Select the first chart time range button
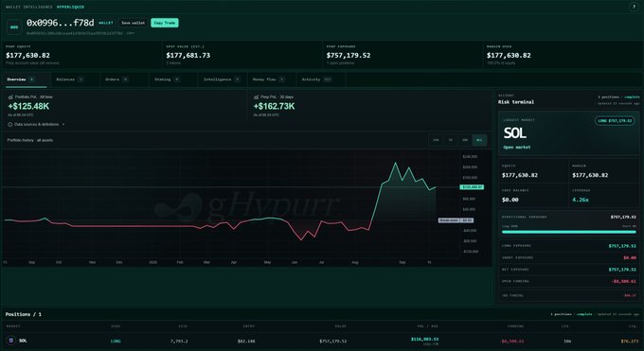The height and width of the screenshot is (351, 644). point(436,140)
